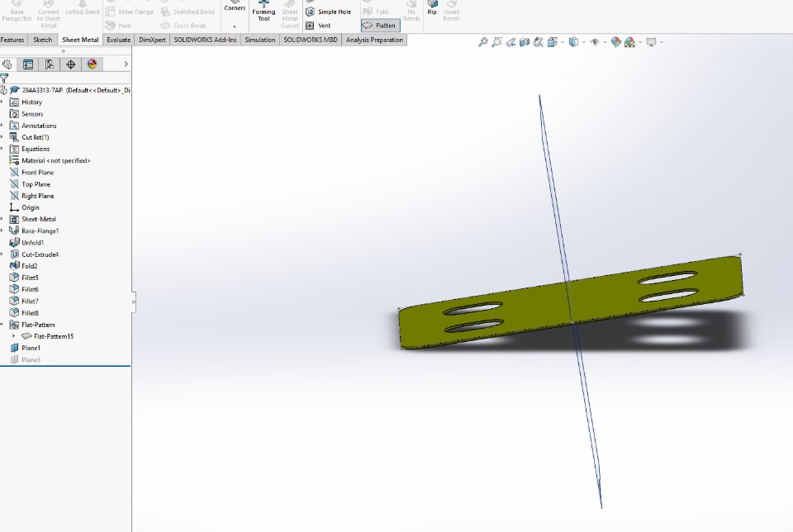
Task: Expand the Flat-Pattern15 tree node
Action: [14, 335]
